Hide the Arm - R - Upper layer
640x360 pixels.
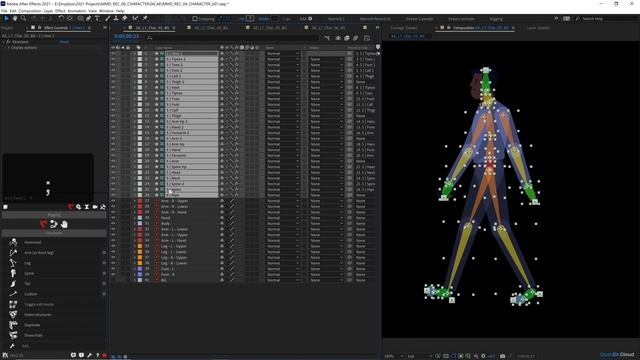point(113,201)
